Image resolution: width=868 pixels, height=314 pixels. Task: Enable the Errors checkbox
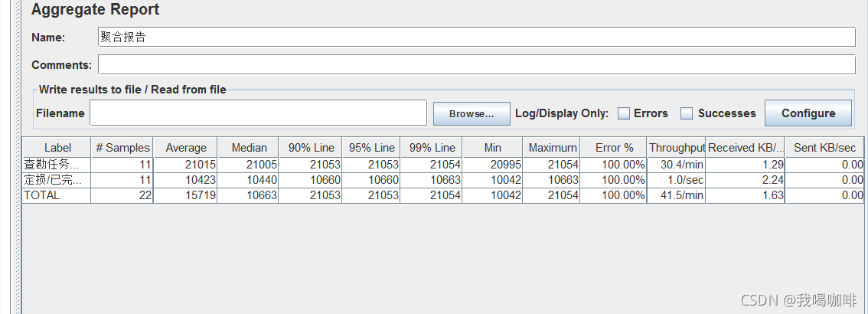[624, 113]
